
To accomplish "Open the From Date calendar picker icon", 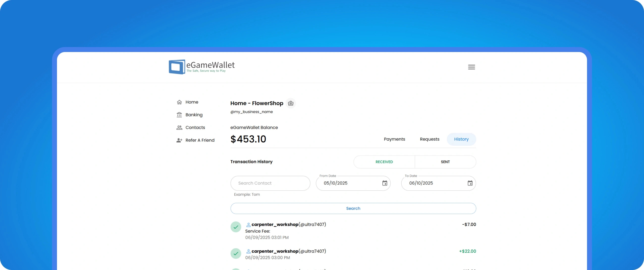I will (385, 183).
